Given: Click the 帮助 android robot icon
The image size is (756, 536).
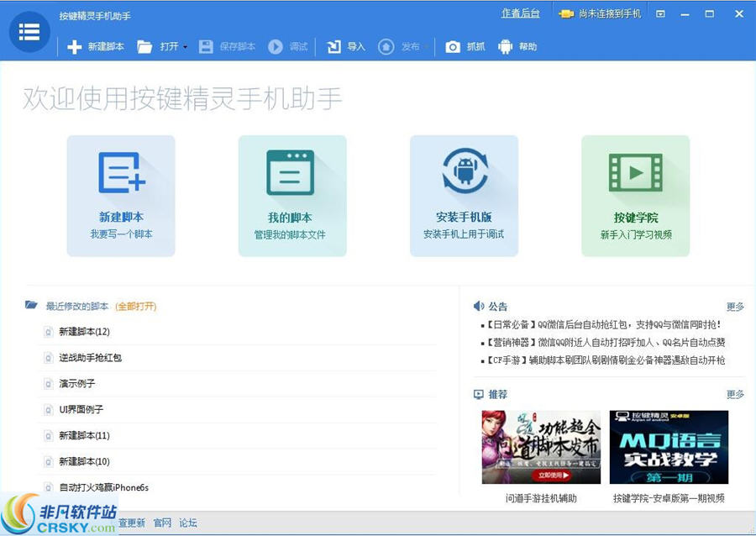Looking at the screenshot, I should coord(506,47).
